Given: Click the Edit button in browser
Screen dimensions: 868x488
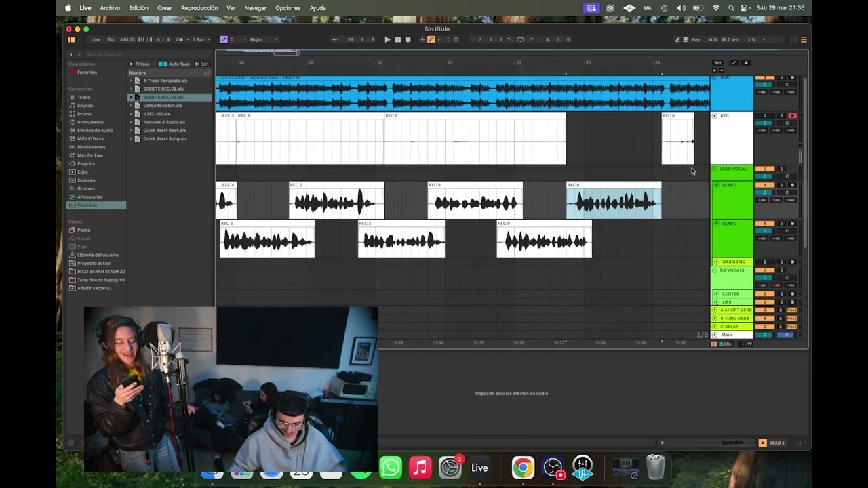Looking at the screenshot, I should tap(202, 64).
